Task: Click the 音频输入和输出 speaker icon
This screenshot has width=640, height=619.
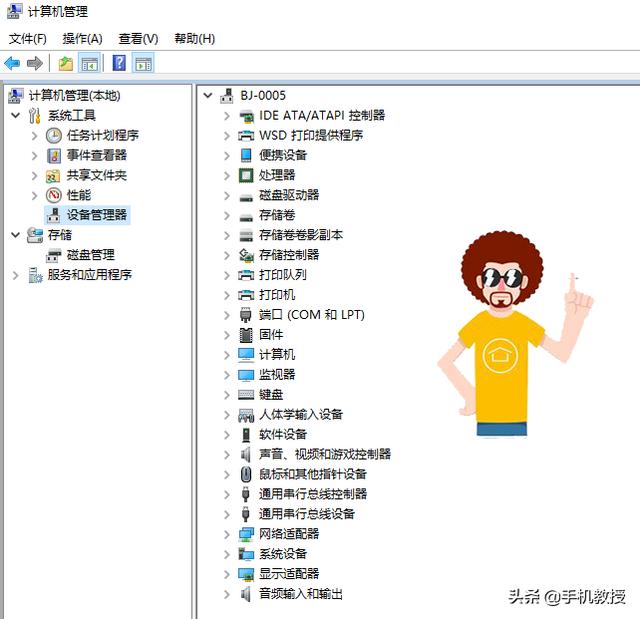Action: point(246,594)
